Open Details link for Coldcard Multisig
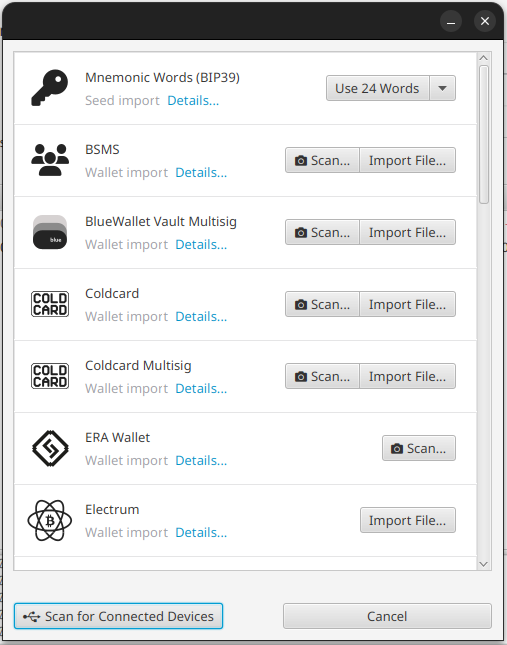Image resolution: width=507 pixels, height=645 pixels. [201, 388]
